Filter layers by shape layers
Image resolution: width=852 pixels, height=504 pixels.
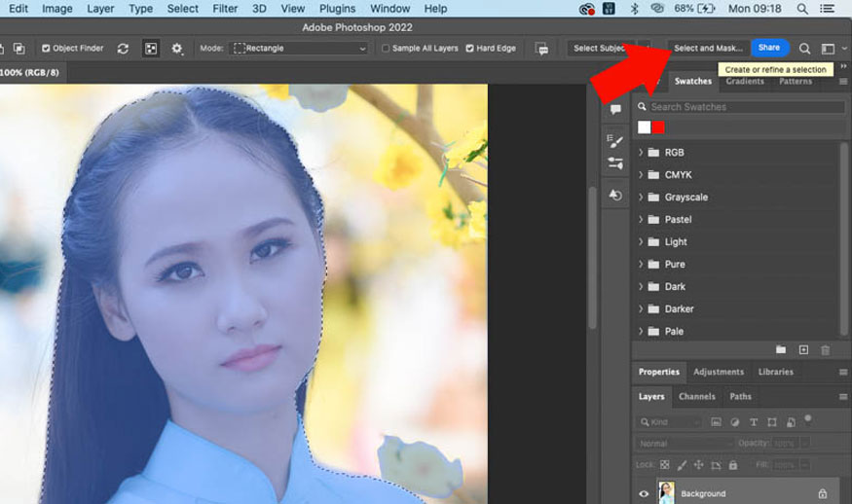(771, 421)
